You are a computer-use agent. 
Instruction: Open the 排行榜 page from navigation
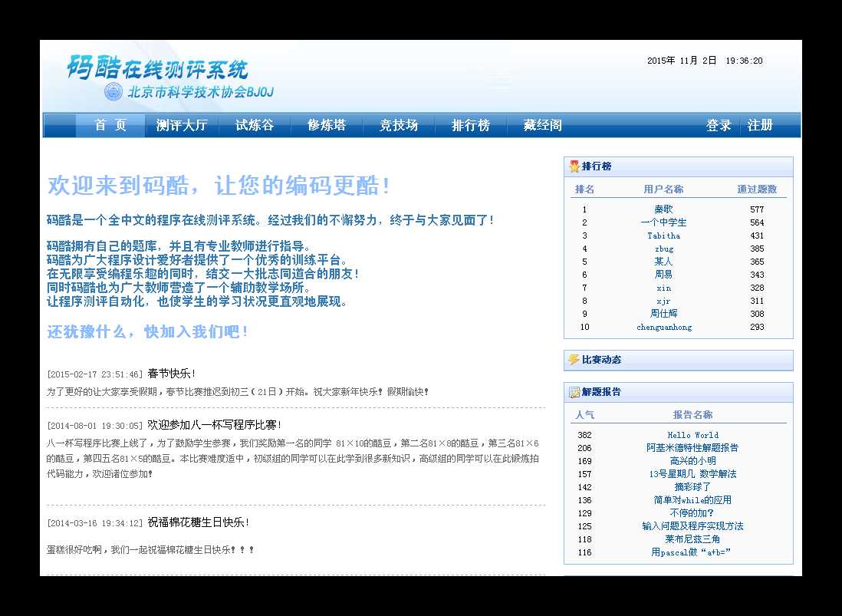(470, 125)
